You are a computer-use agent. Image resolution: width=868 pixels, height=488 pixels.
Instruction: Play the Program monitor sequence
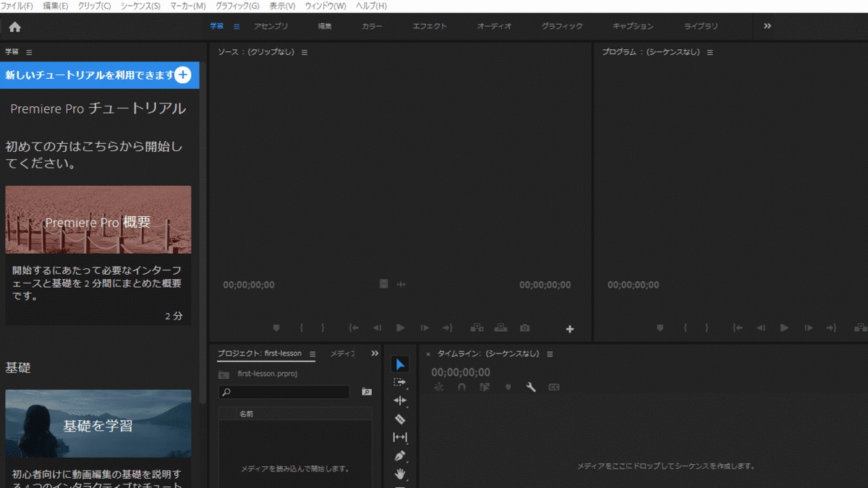pyautogui.click(x=784, y=328)
